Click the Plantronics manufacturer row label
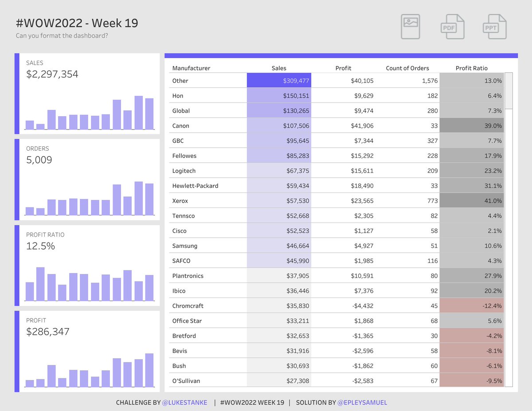532x411 pixels. tap(188, 276)
